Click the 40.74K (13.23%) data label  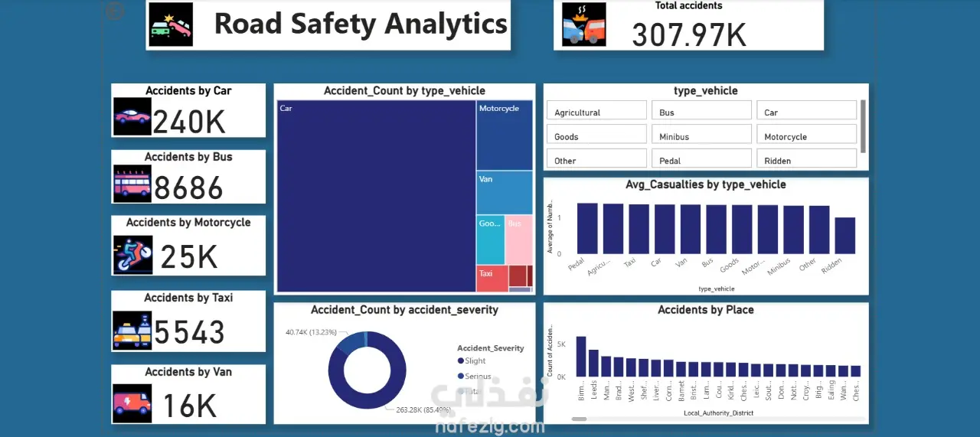[312, 332]
